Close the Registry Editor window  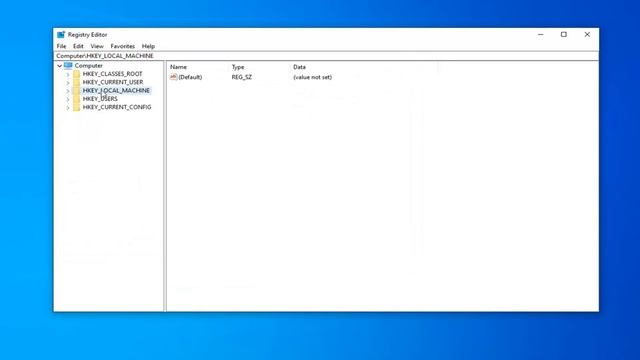pyautogui.click(x=587, y=35)
